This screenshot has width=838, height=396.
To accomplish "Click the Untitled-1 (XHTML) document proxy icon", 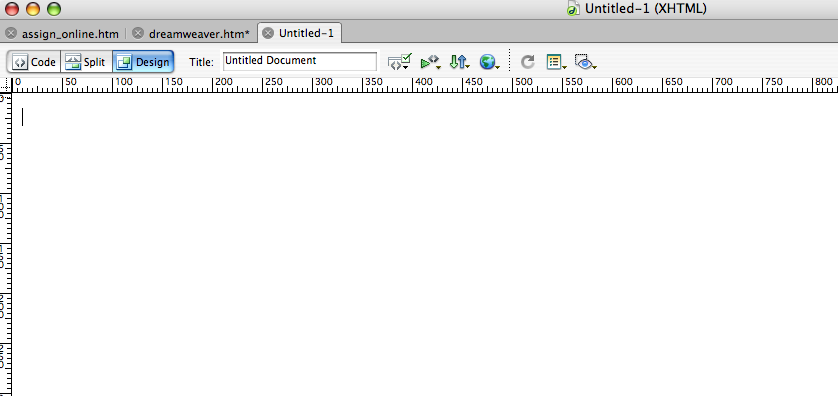I will [573, 9].
